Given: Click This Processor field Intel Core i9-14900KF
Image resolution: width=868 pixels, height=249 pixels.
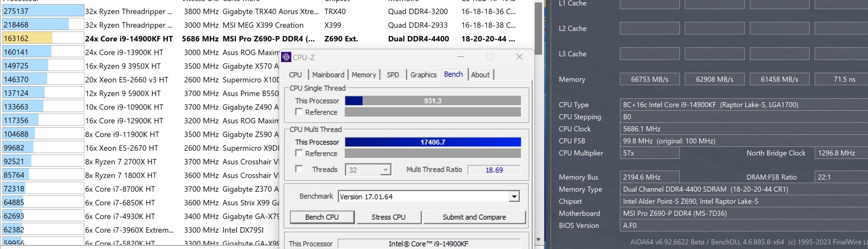Looking at the screenshot, I should tap(429, 244).
